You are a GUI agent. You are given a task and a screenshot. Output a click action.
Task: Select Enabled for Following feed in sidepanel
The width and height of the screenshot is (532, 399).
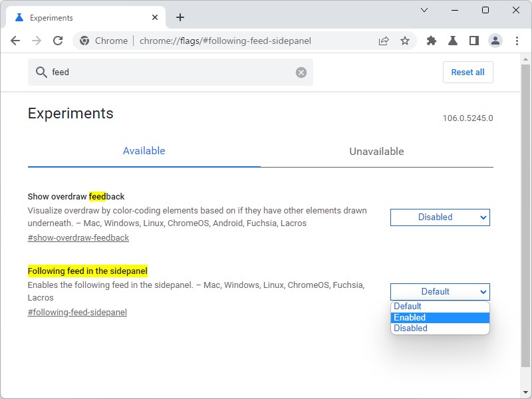coord(440,317)
